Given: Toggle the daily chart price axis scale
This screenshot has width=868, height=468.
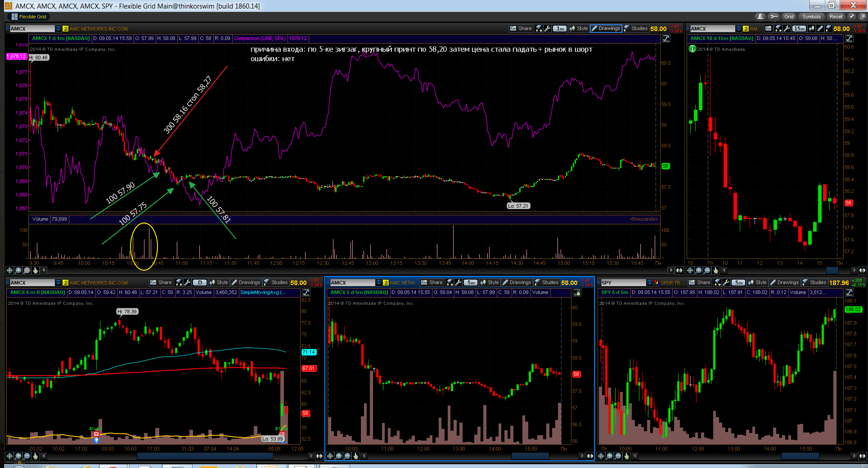Looking at the screenshot, I should point(306,293).
